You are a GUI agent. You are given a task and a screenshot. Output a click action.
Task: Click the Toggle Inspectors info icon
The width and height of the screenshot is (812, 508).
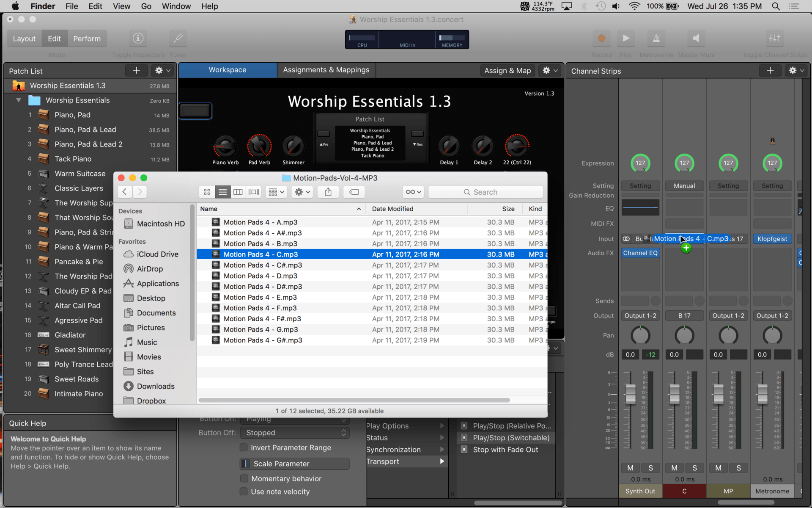[x=138, y=39]
